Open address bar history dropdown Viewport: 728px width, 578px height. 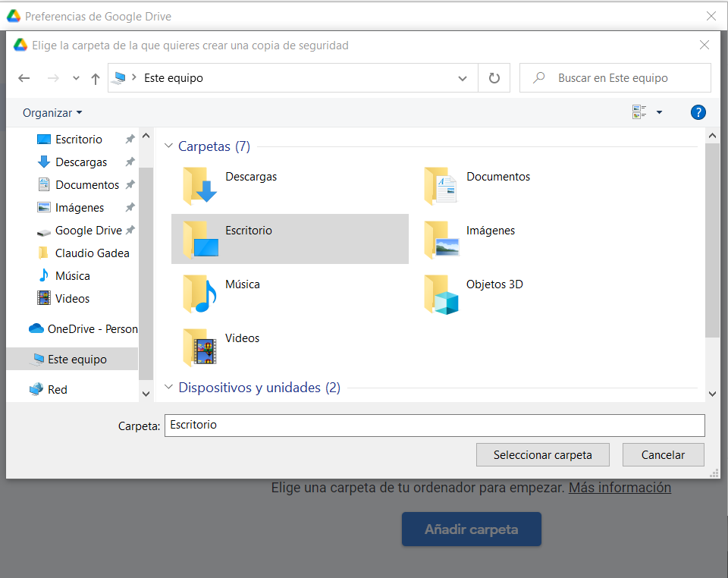click(x=463, y=78)
